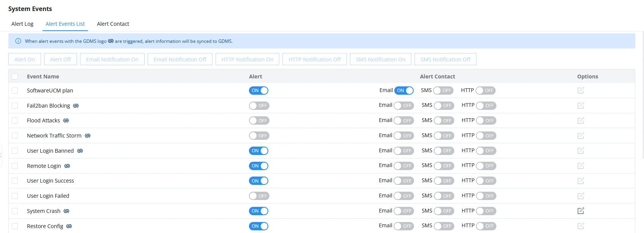Enable SMS toggle for System Crash
The image size is (644, 233).
tap(444, 211)
